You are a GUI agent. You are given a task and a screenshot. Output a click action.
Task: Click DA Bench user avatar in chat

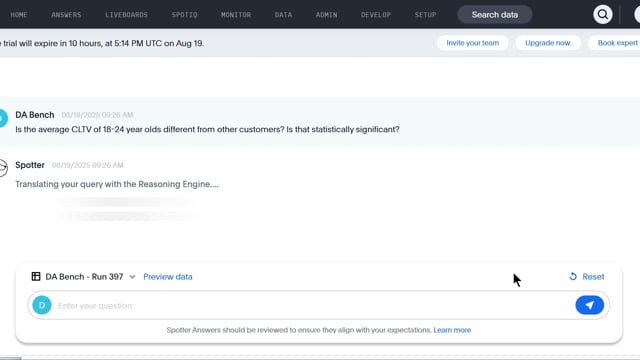click(3, 118)
